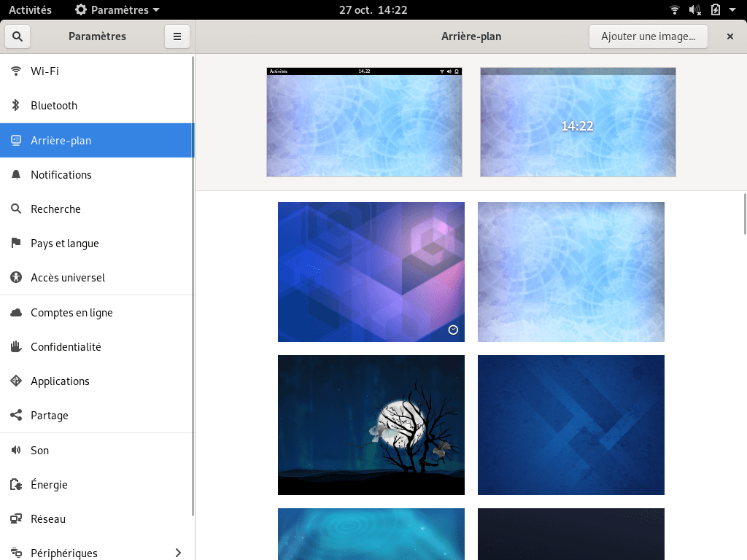Click the sidebar vertical scrollbar
The height and width of the screenshot is (560, 747).
pos(193,286)
